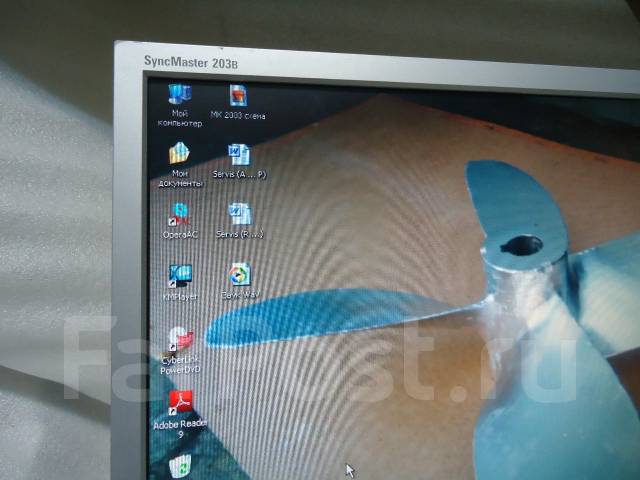The width and height of the screenshot is (640, 480).
Task: Click the МК 2003 схема file icon
Action: [x=238, y=96]
